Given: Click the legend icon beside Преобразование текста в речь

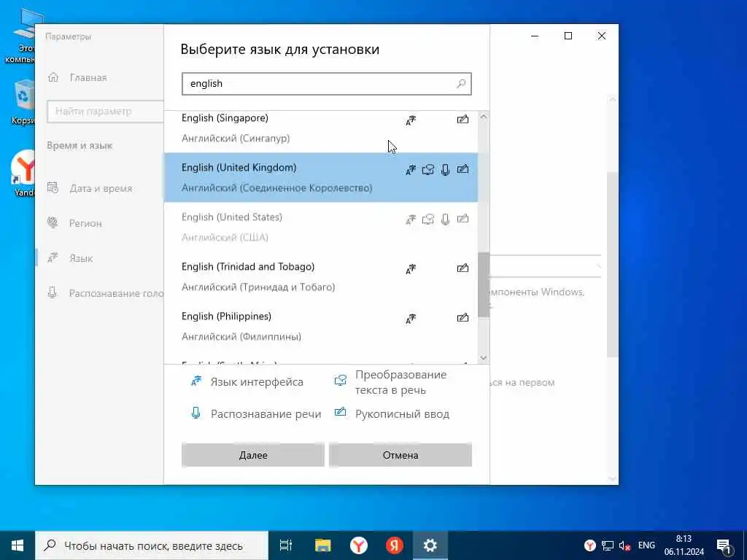Looking at the screenshot, I should pyautogui.click(x=340, y=381).
